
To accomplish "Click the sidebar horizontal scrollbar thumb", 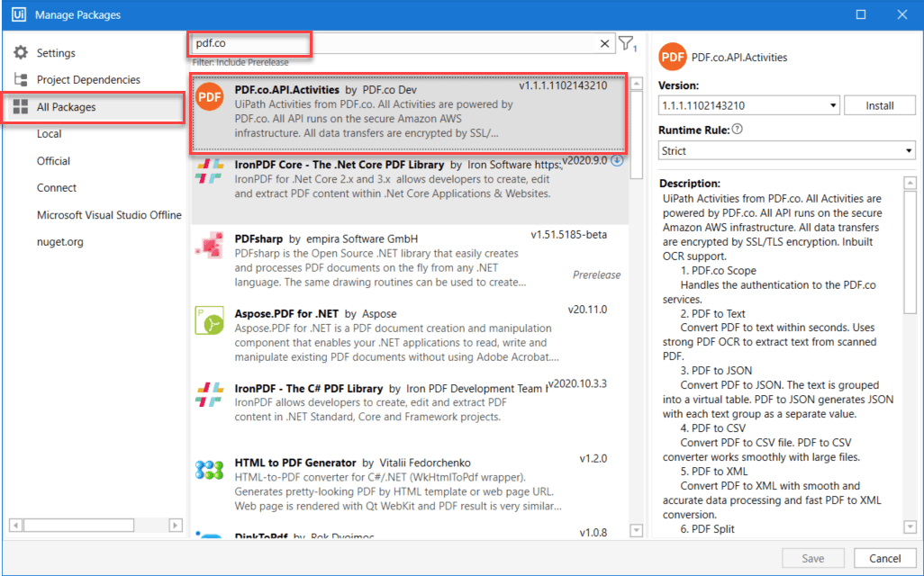I will (x=78, y=525).
